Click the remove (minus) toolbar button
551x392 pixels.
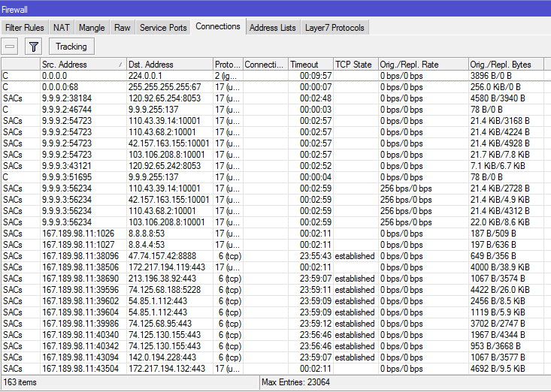coord(10,47)
